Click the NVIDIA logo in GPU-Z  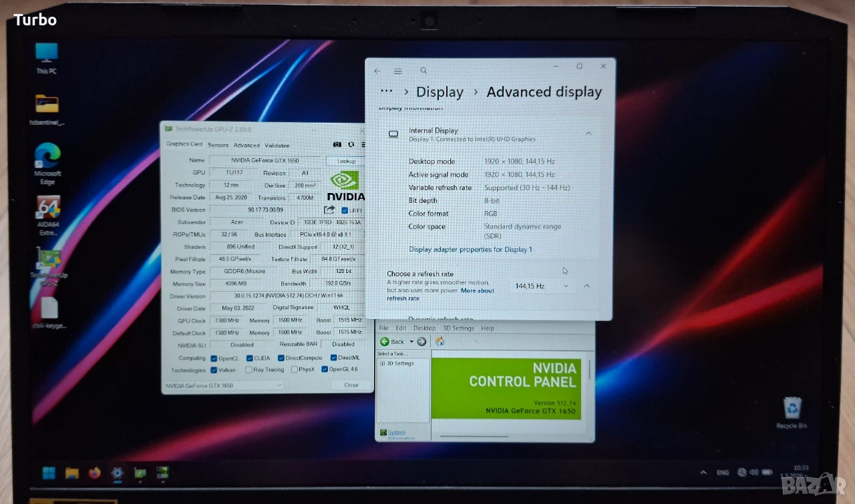click(345, 186)
